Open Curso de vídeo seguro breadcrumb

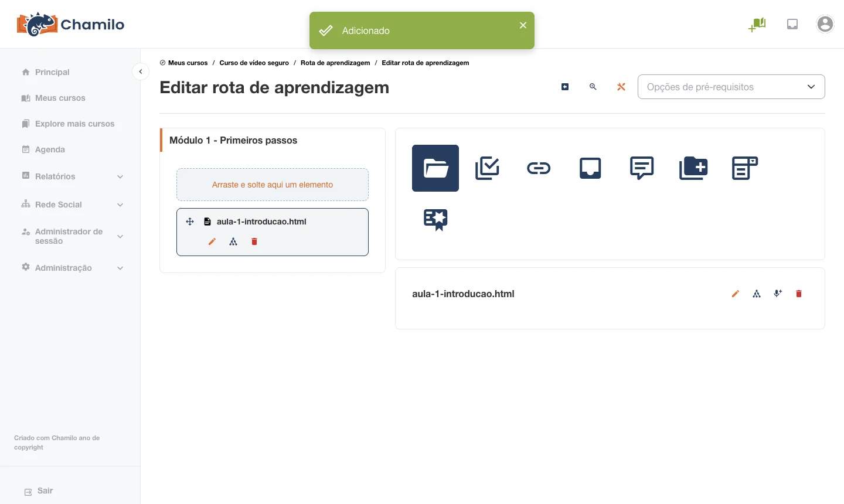pyautogui.click(x=254, y=63)
